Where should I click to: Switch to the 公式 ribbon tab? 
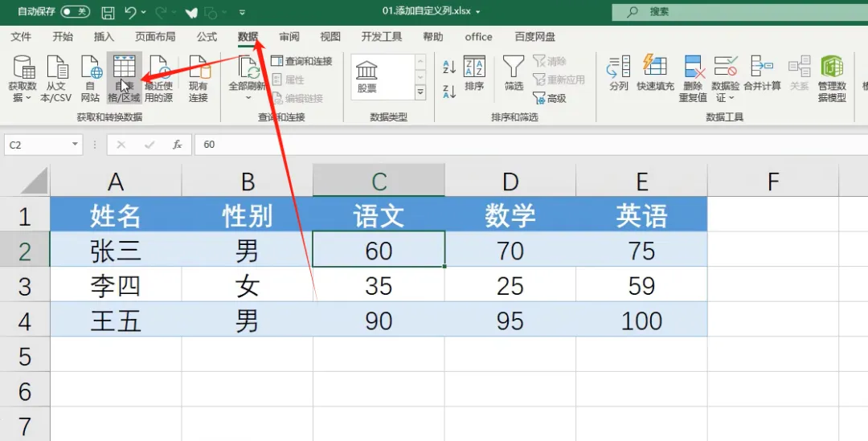click(x=207, y=36)
